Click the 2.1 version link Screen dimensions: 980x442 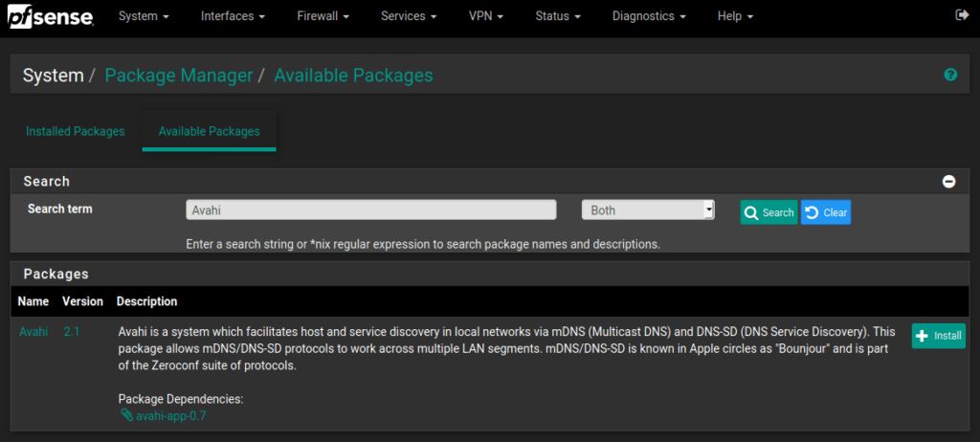click(x=71, y=331)
